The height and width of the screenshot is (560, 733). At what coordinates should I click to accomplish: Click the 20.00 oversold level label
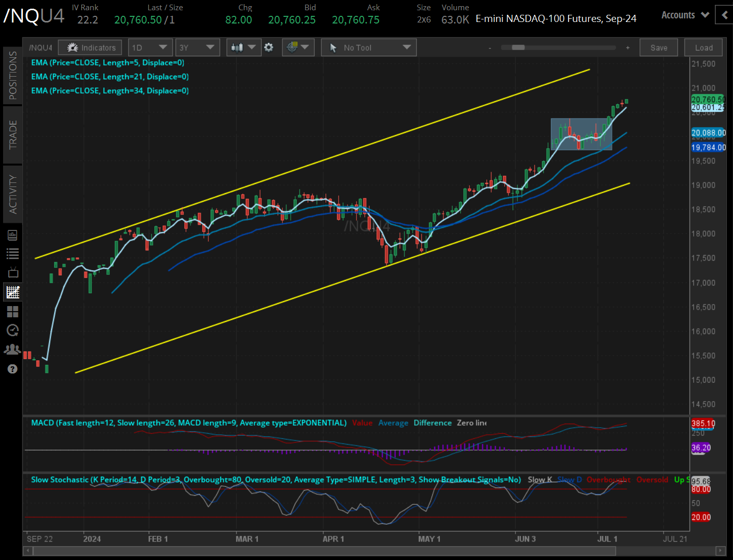pyautogui.click(x=701, y=518)
